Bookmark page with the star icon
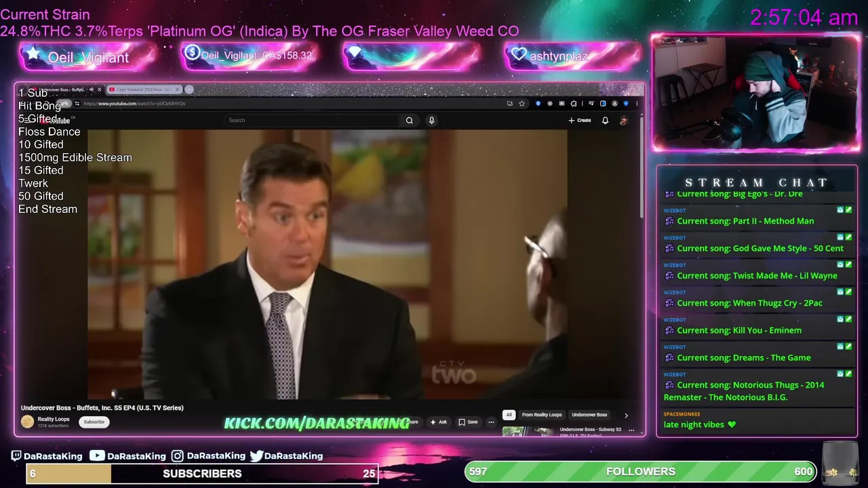The image size is (868, 488). [521, 104]
